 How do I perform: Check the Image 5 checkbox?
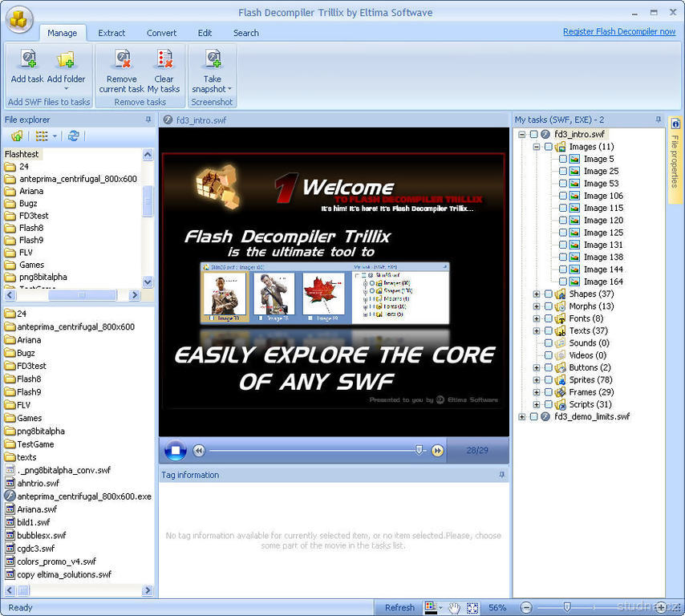(x=563, y=159)
